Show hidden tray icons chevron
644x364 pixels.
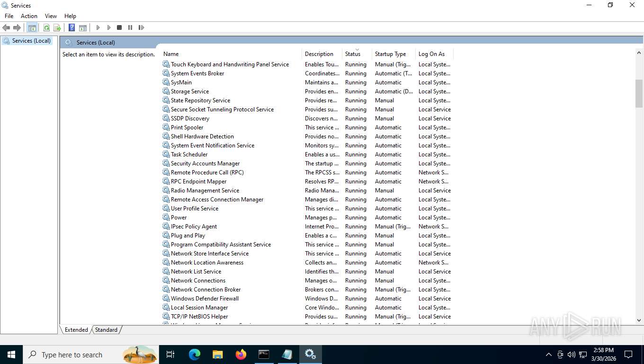[549, 355]
